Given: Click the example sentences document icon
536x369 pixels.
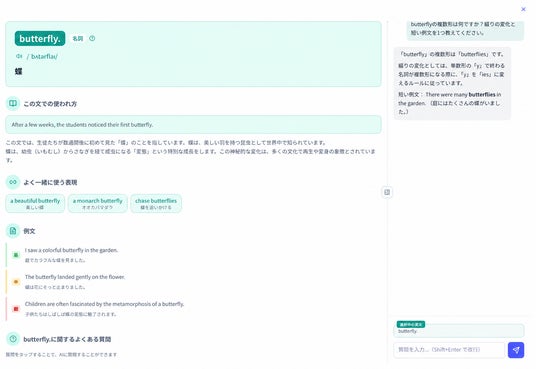Looking at the screenshot, I should tap(13, 231).
